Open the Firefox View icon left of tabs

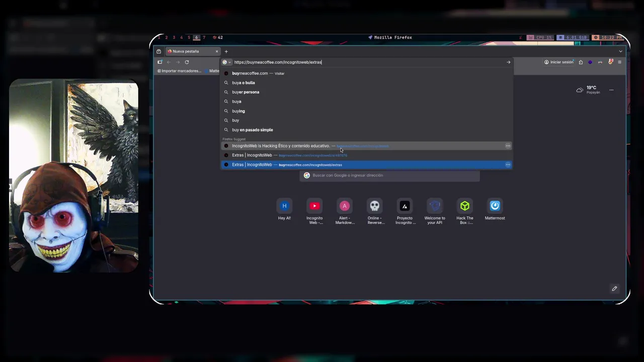pyautogui.click(x=158, y=51)
